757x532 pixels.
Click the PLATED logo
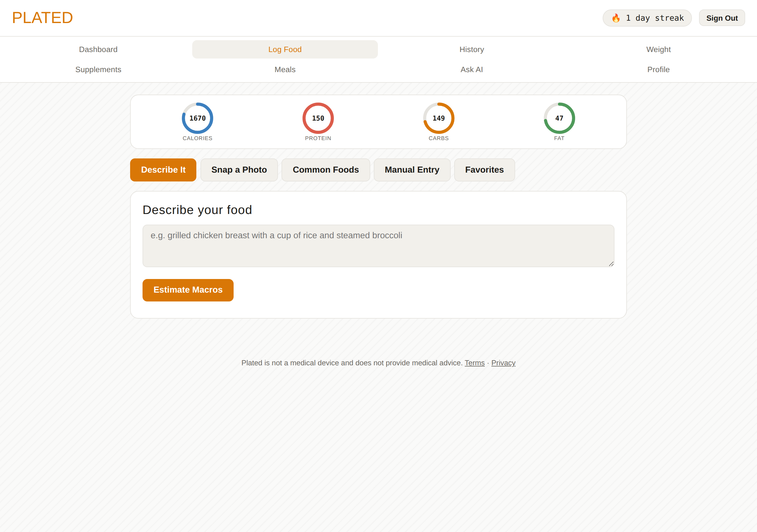tap(43, 18)
